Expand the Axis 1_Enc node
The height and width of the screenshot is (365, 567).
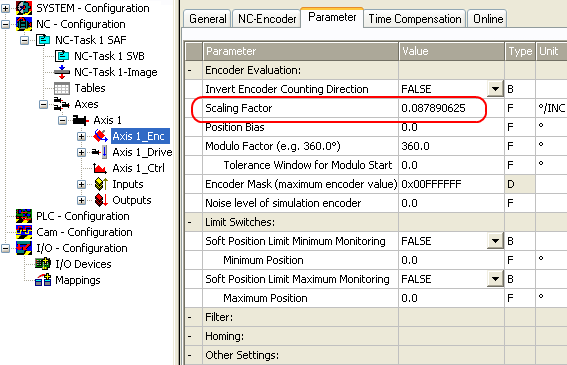pyautogui.click(x=81, y=136)
